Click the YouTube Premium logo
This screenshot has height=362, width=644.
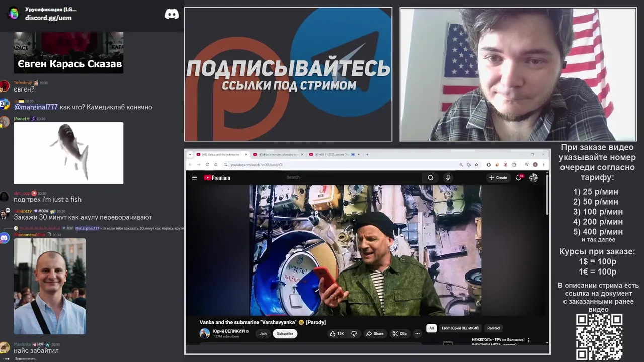pos(217,177)
